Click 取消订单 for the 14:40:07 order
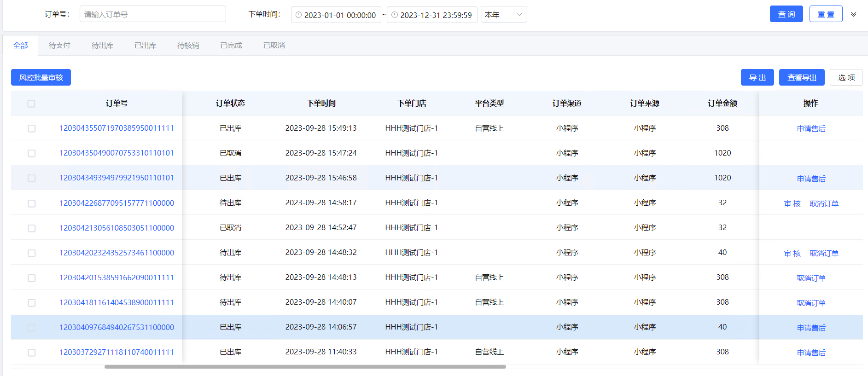The height and width of the screenshot is (376, 868). [x=811, y=303]
